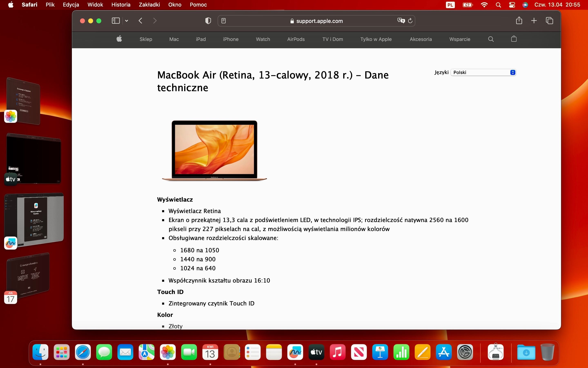
Task: Open the Okno menu
Action: (175, 5)
